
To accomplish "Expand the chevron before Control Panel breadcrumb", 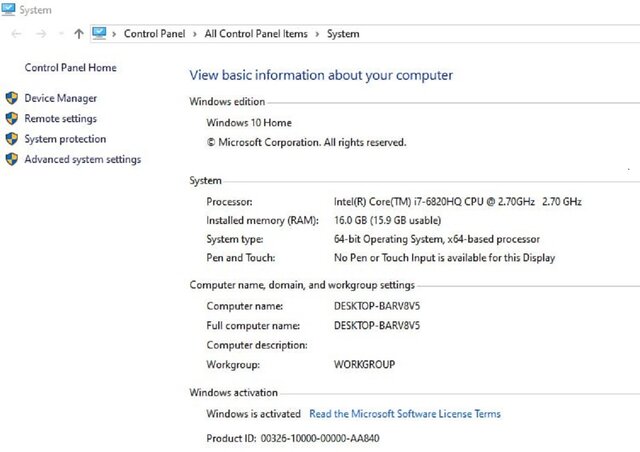I will (x=115, y=34).
